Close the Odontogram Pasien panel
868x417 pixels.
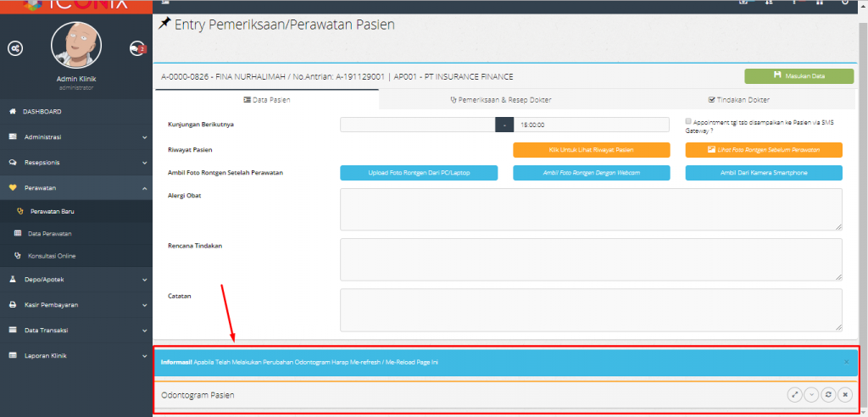coord(845,395)
